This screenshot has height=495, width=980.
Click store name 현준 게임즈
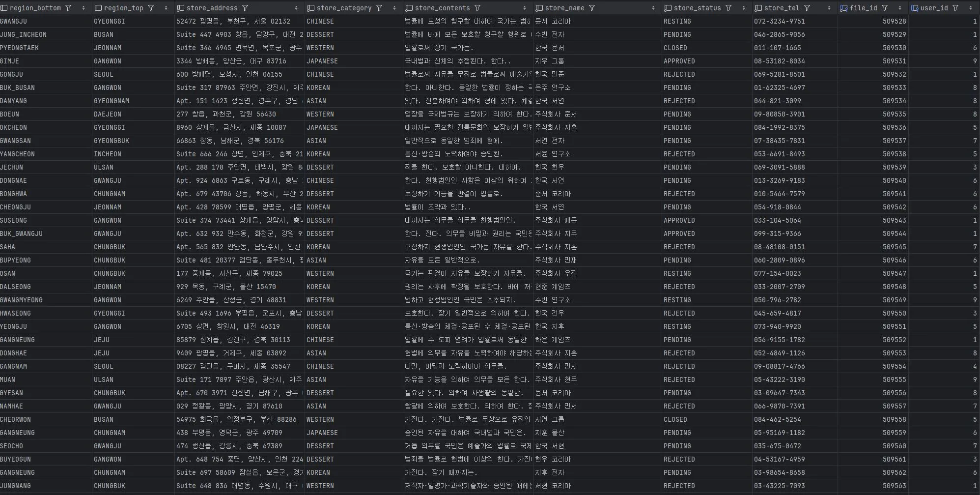[597, 287]
